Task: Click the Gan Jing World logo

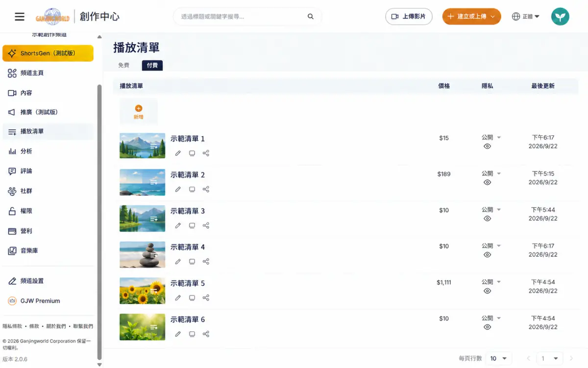Action: click(52, 17)
